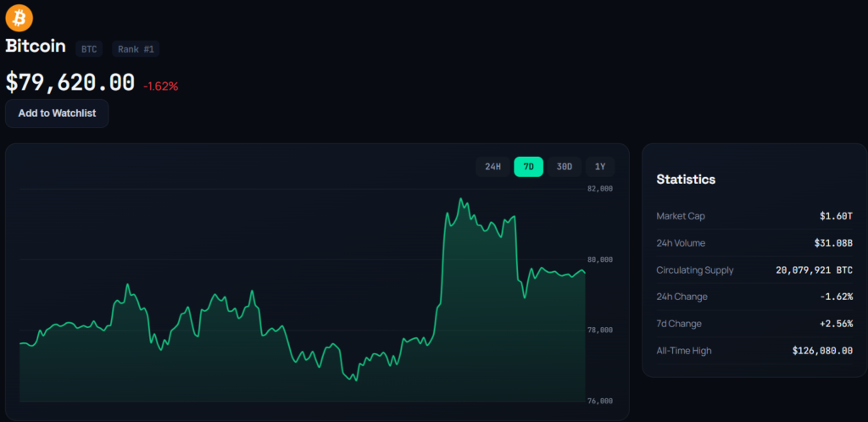Switch chart to the 24H range
This screenshot has height=422, width=868.
[x=492, y=166]
